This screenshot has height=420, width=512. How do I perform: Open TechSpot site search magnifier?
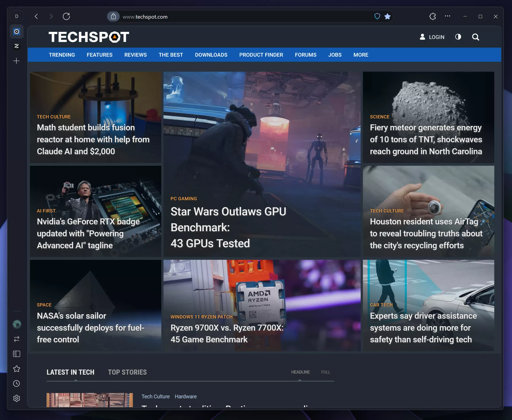pos(475,37)
